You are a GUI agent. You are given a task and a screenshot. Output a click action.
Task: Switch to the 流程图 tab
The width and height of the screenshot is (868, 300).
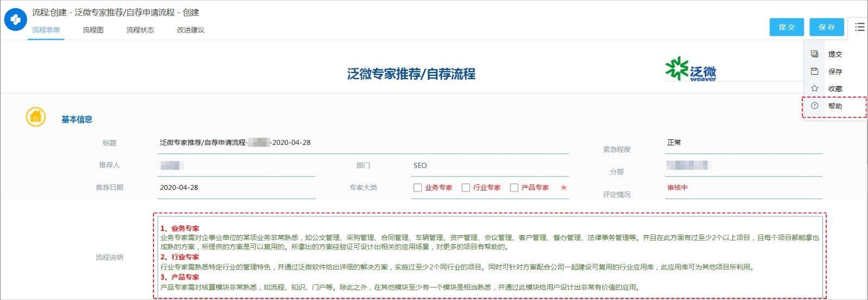[x=93, y=30]
